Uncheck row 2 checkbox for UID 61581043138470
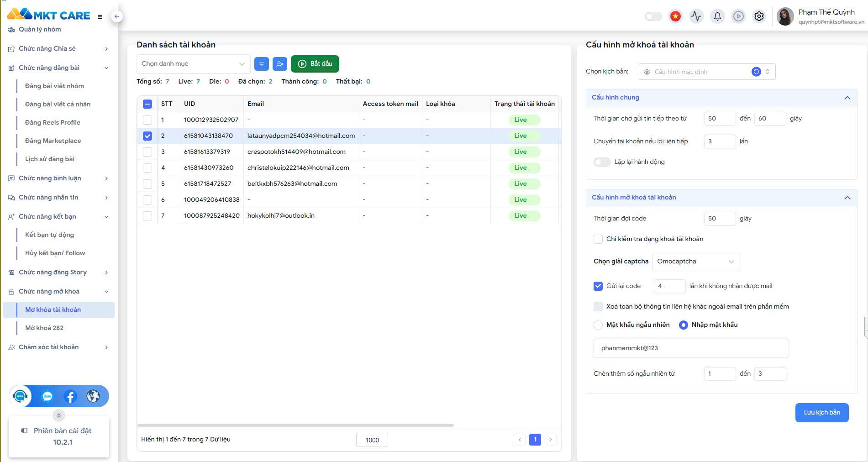Viewport: 868px width, 462px height. [147, 136]
